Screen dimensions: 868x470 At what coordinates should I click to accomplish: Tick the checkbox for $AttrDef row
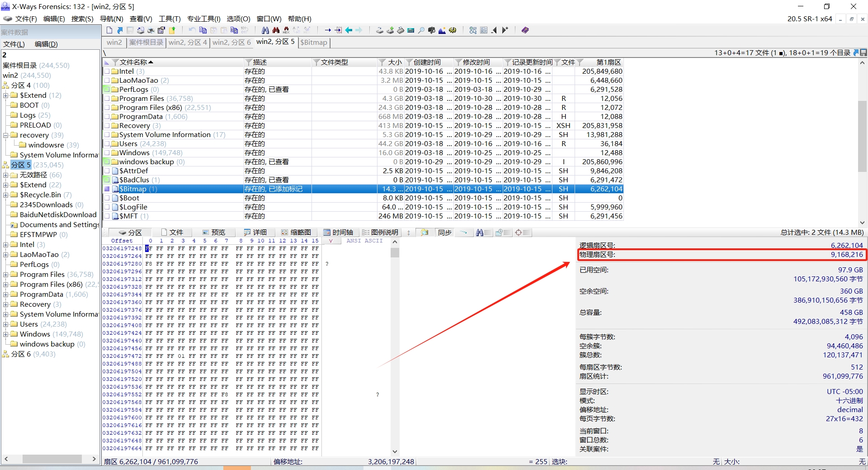pyautogui.click(x=107, y=171)
